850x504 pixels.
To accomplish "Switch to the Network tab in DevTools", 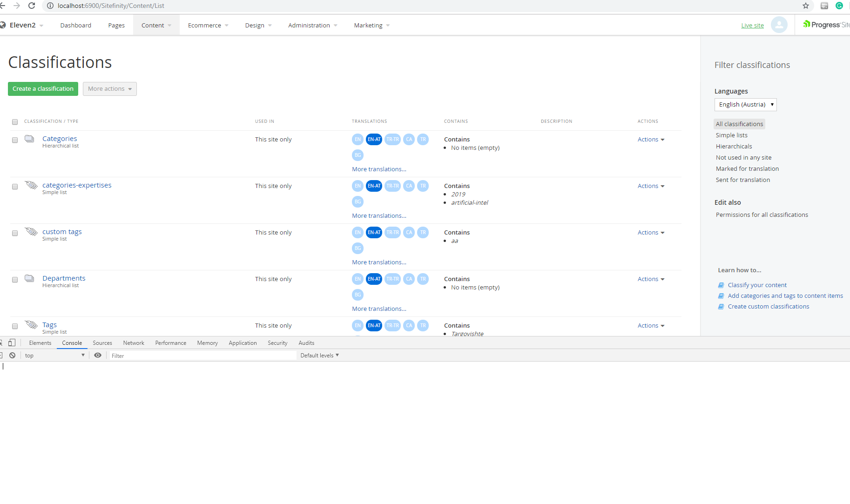I will [134, 343].
